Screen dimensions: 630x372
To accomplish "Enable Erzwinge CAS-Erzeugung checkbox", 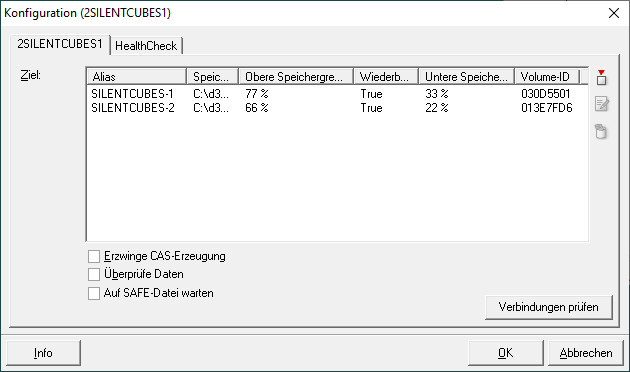I will 94,256.
